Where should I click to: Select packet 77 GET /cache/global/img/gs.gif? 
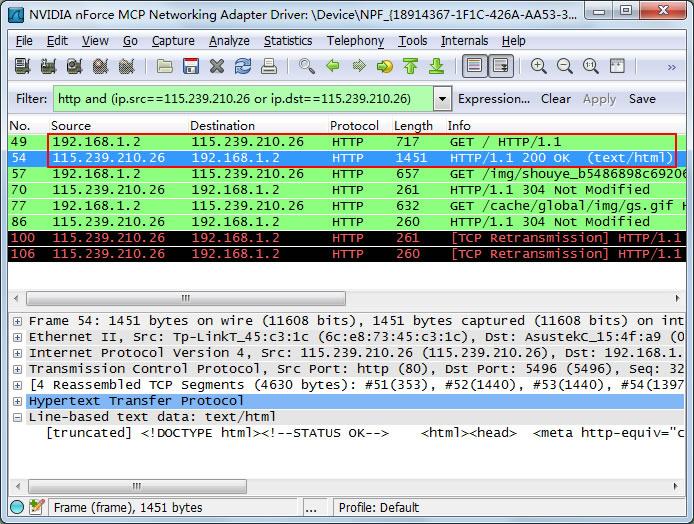347,206
